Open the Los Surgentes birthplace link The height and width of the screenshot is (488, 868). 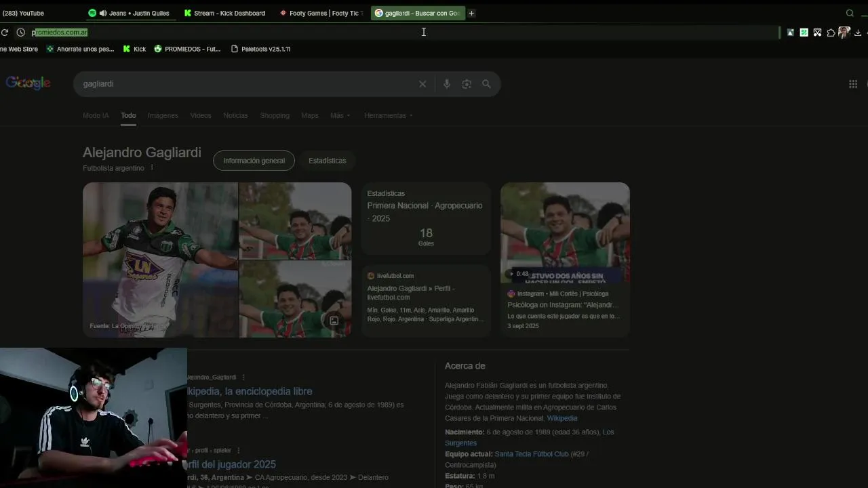(x=530, y=438)
